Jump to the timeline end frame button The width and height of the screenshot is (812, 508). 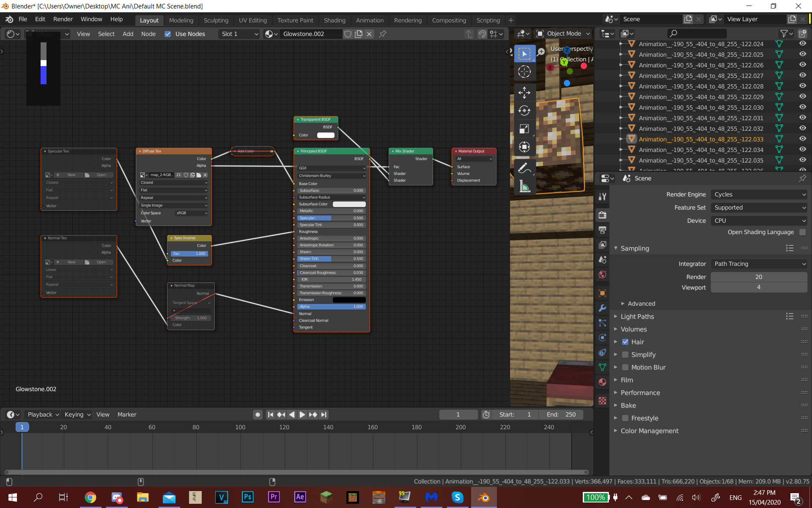[324, 414]
